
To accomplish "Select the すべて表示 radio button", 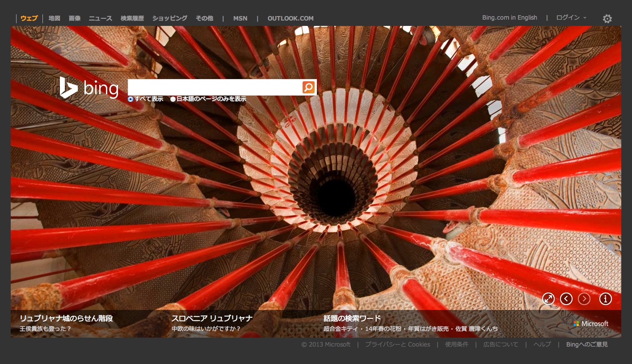I will [x=131, y=99].
